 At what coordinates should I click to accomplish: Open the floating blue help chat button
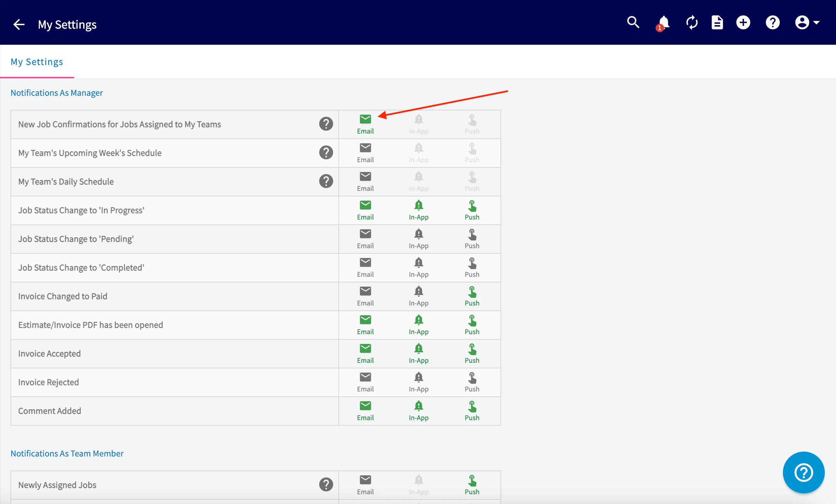coord(803,473)
